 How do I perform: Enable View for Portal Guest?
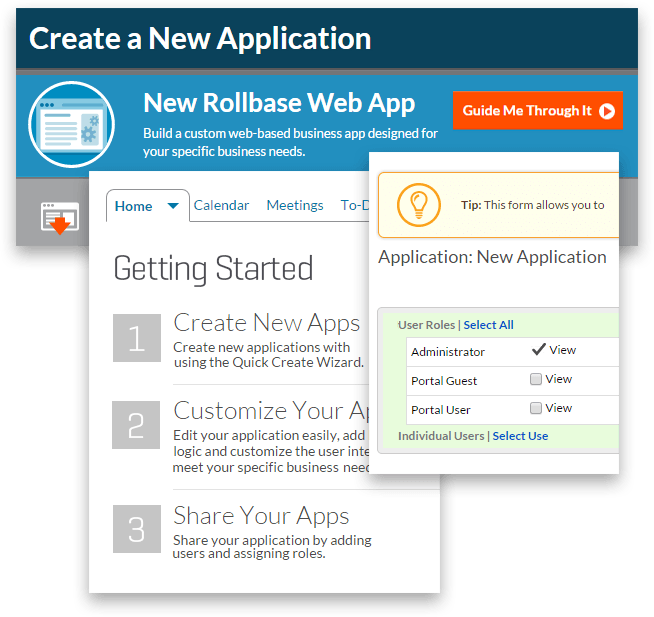536,379
